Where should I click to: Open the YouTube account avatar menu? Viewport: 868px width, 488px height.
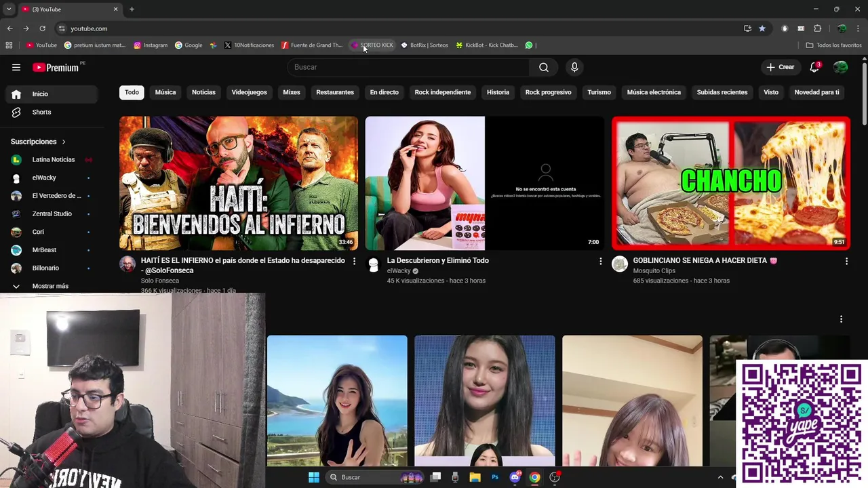pos(840,67)
